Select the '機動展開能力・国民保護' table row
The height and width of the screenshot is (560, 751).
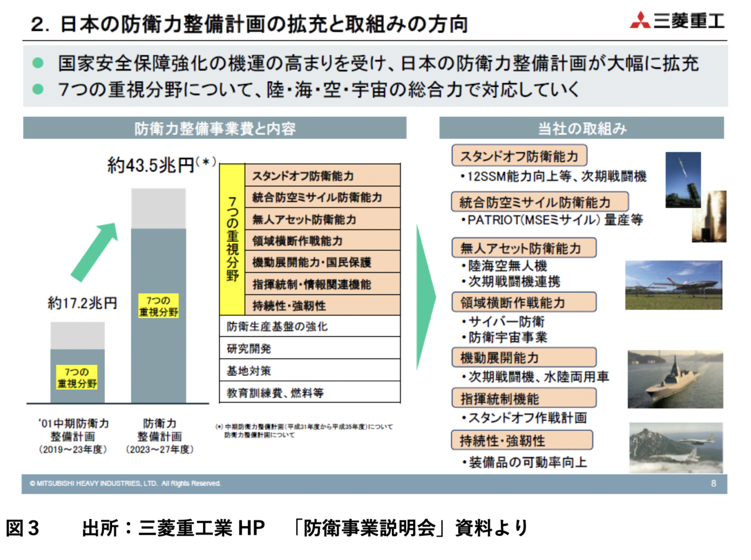click(322, 262)
